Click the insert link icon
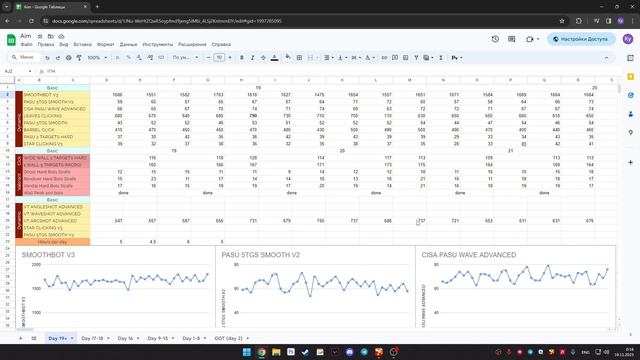Screen dimensions: 640x360 coord(384,58)
